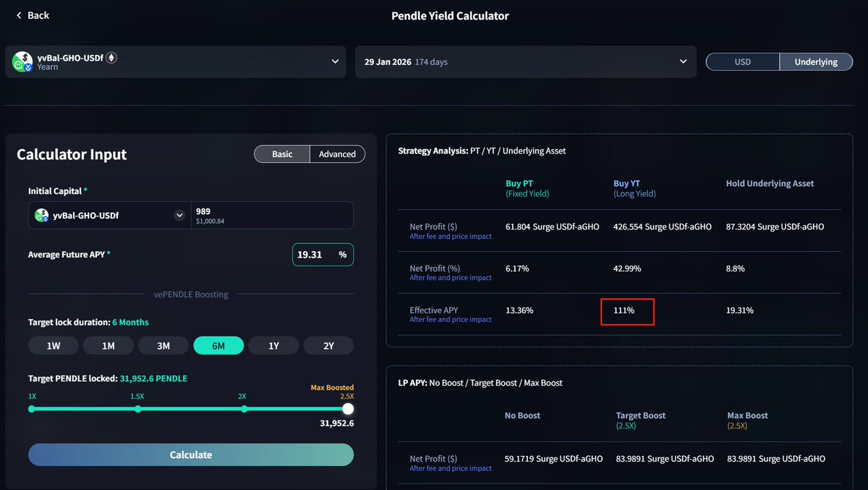Click the 1.5X stop on boost slider
The image size is (868, 490).
[x=137, y=409]
